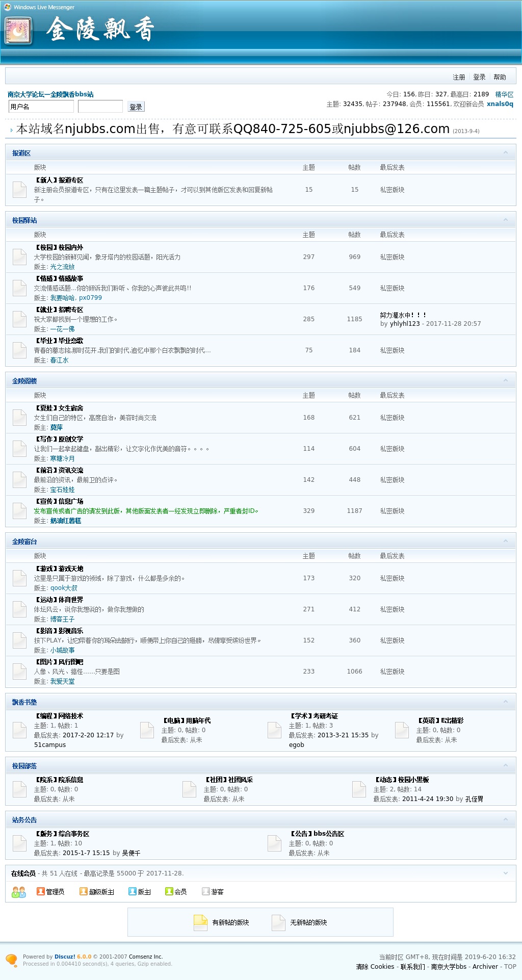The width and height of the screenshot is (522, 980).
Task: Click forum icon beside 【前沿】资讯交流
Action: pos(19,480)
